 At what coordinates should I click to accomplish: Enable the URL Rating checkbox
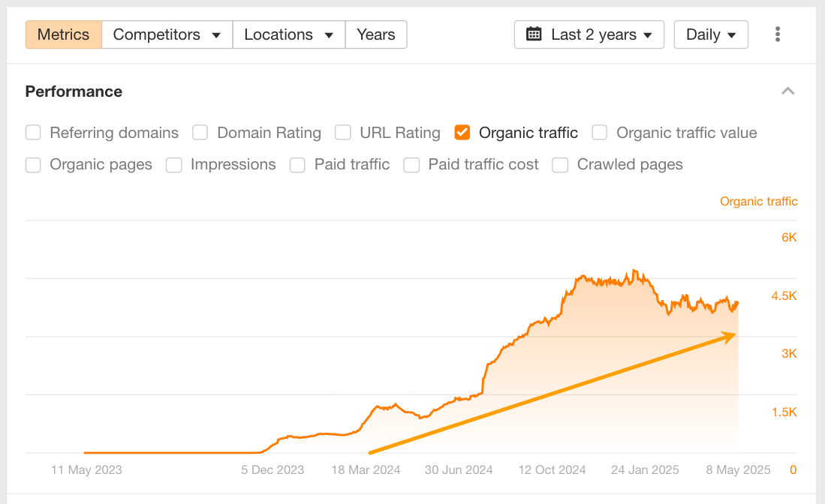click(x=343, y=133)
